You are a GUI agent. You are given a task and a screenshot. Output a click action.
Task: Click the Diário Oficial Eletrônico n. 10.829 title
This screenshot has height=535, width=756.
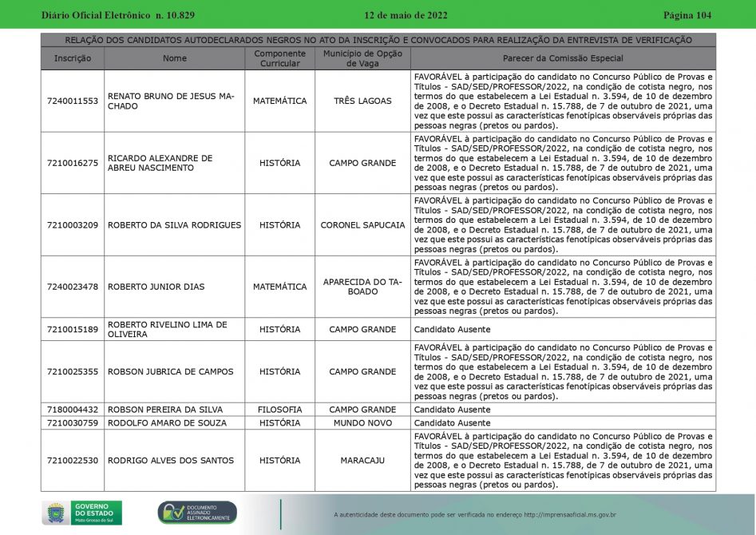click(x=118, y=15)
